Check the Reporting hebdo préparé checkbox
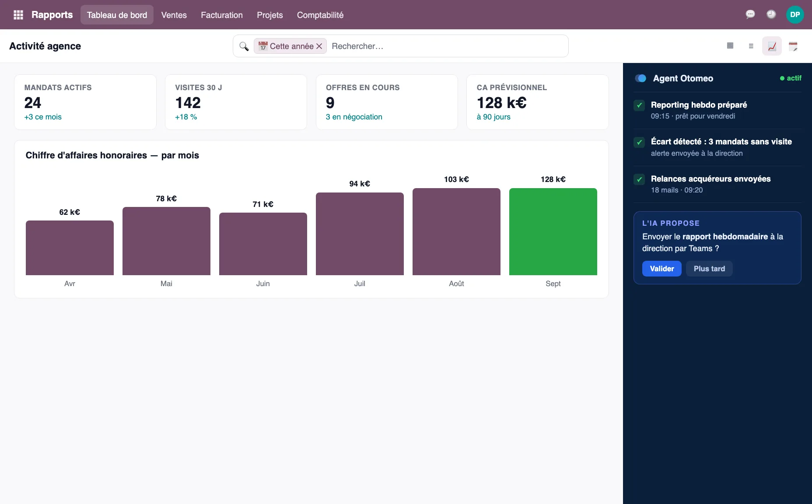Viewport: 812px width, 504px height. [x=639, y=105]
